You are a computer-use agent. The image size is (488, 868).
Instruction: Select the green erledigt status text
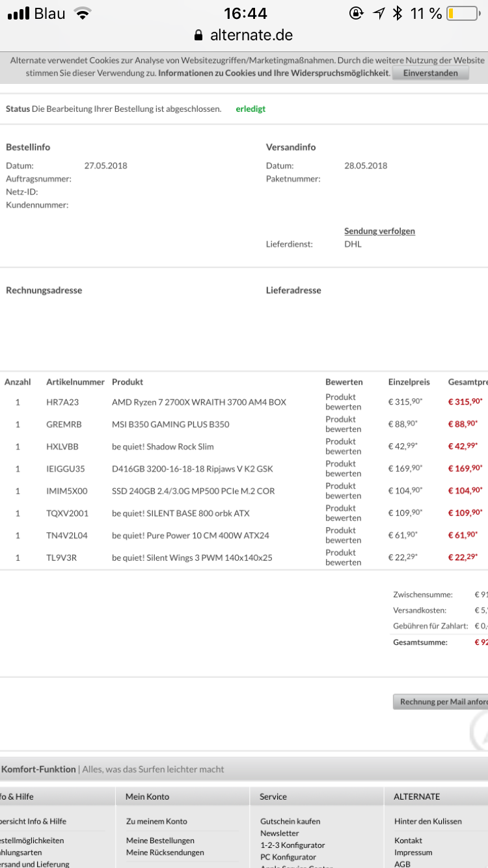(251, 109)
